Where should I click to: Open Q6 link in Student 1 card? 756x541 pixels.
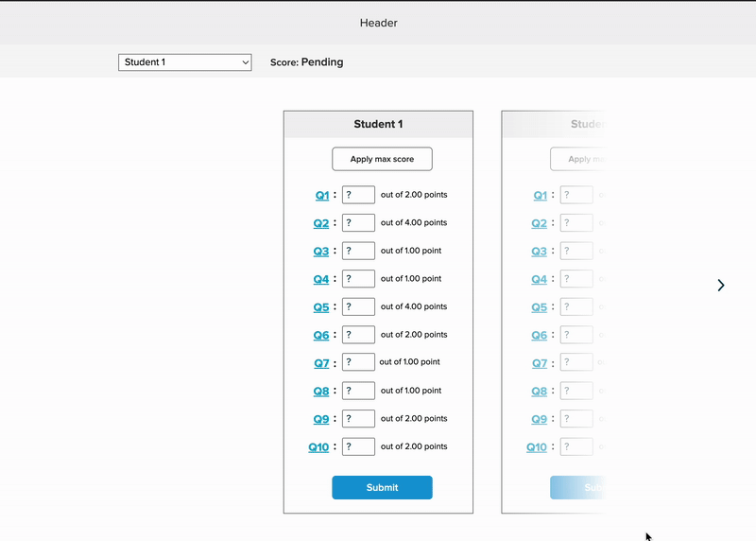tap(321, 336)
